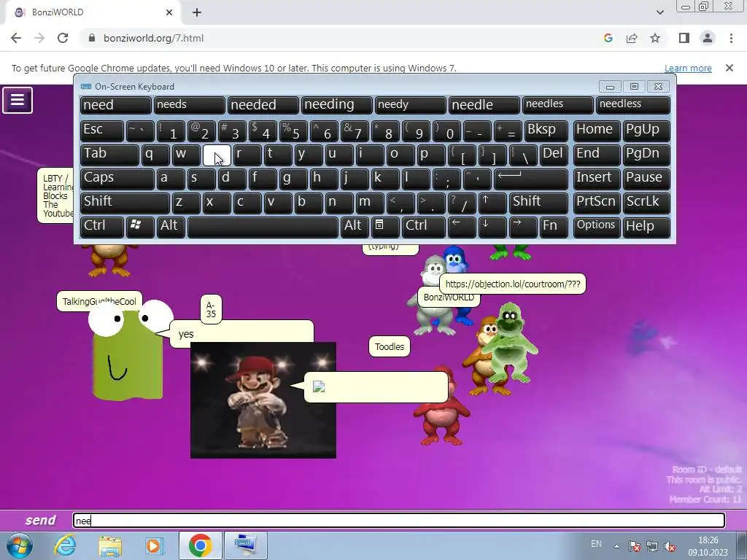This screenshot has width=747, height=560.
Task: Click the right arrow key
Action: pyautogui.click(x=523, y=227)
